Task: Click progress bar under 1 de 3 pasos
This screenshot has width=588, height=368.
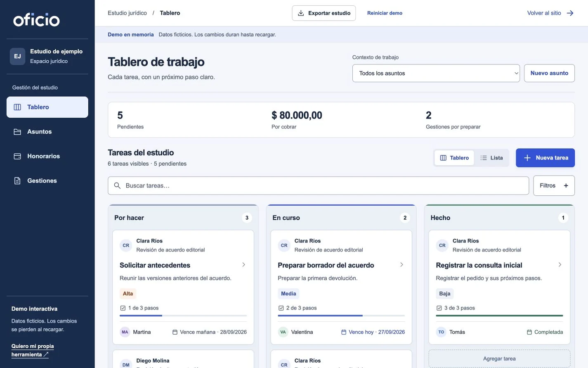Action: tap(183, 316)
